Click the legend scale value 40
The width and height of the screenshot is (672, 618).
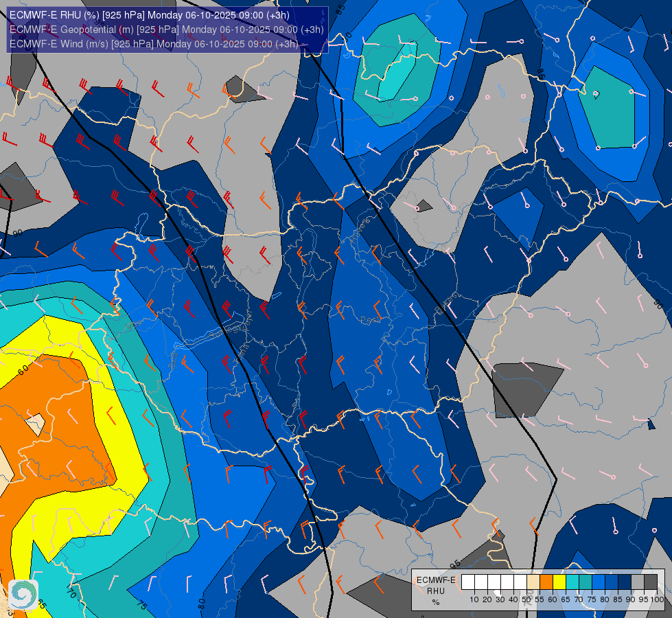click(x=513, y=599)
